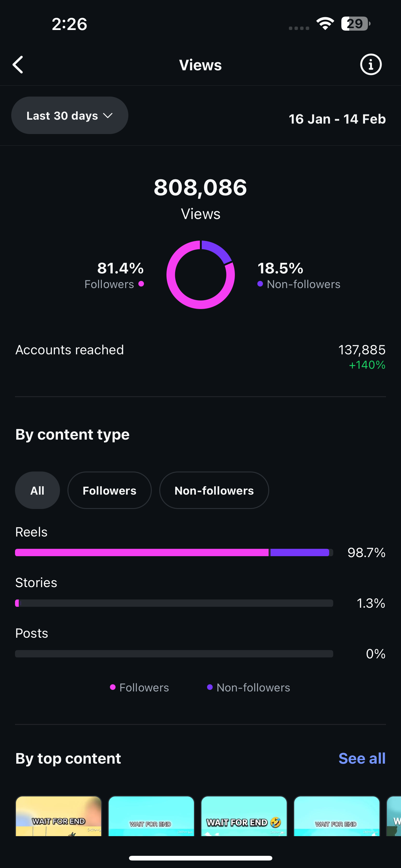Open the info icon for Views
Screen dimensions: 401x868
tap(371, 64)
